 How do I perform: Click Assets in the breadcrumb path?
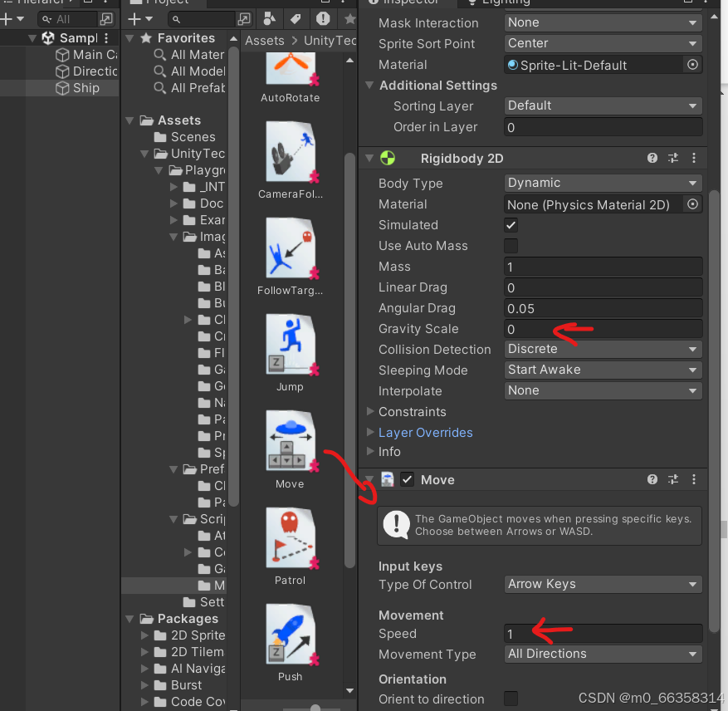(x=265, y=41)
